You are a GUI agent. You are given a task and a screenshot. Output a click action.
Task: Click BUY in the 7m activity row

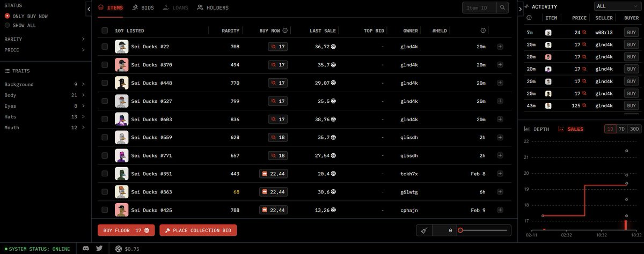[x=632, y=32]
